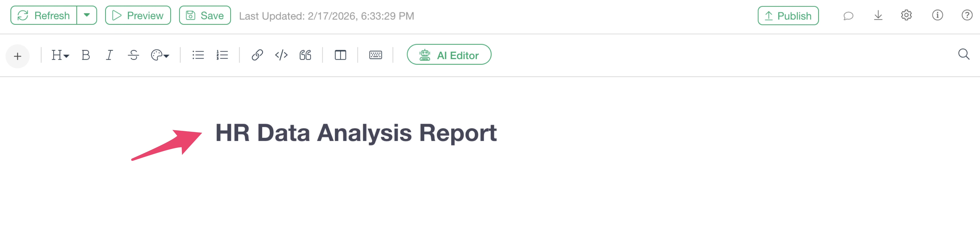
Task: Insert a block quote
Action: [x=305, y=55]
